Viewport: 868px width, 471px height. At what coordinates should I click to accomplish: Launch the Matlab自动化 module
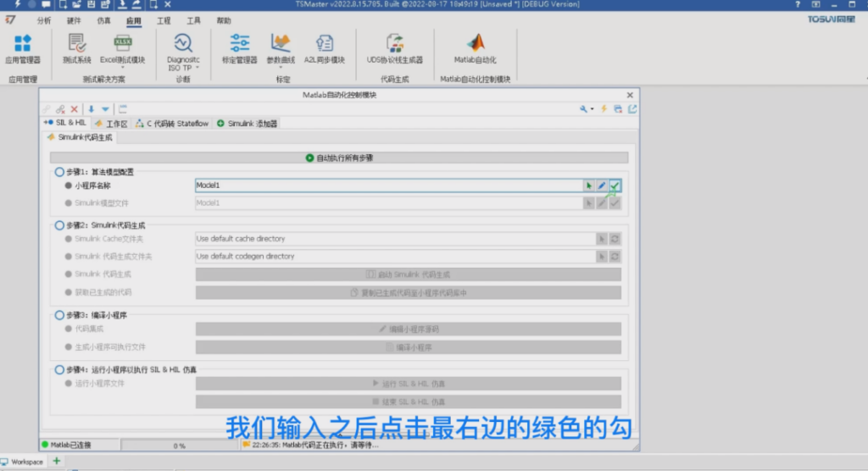475,48
